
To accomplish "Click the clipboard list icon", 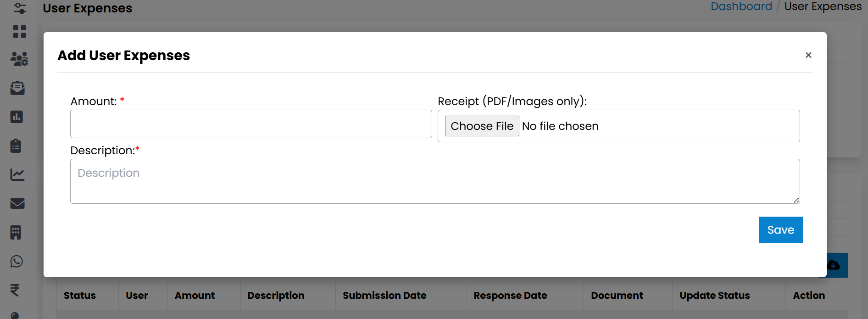I will [16, 146].
